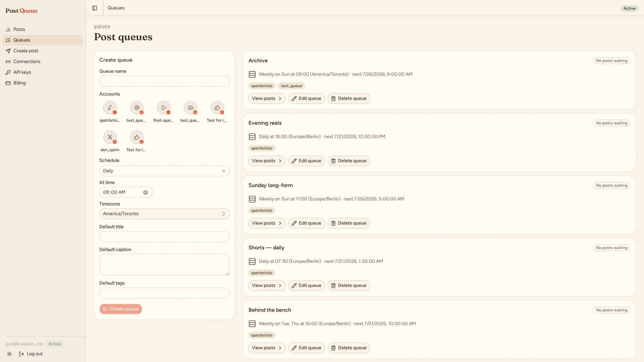This screenshot has height=362, width=644.
Task: Toggle the light/dark theme sun icon
Action: pos(9,354)
